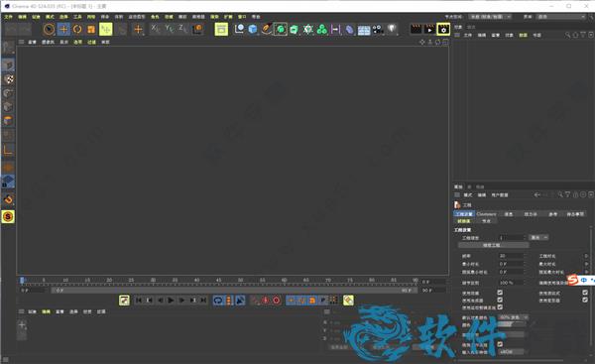Toggle the checkbox below the gray swatch
The width and height of the screenshot is (595, 364).
pyautogui.click(x=500, y=344)
